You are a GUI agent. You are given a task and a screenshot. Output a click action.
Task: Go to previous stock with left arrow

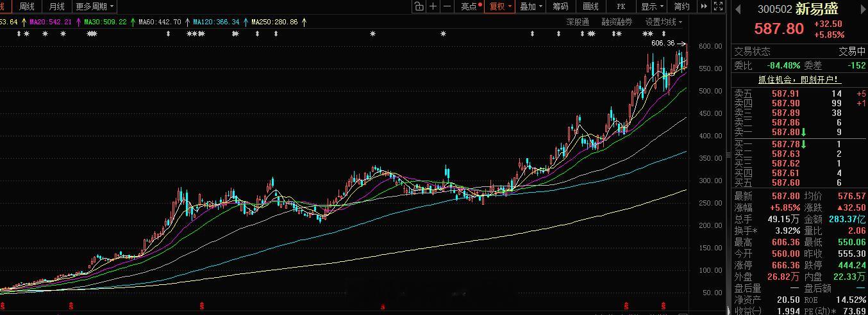click(738, 9)
